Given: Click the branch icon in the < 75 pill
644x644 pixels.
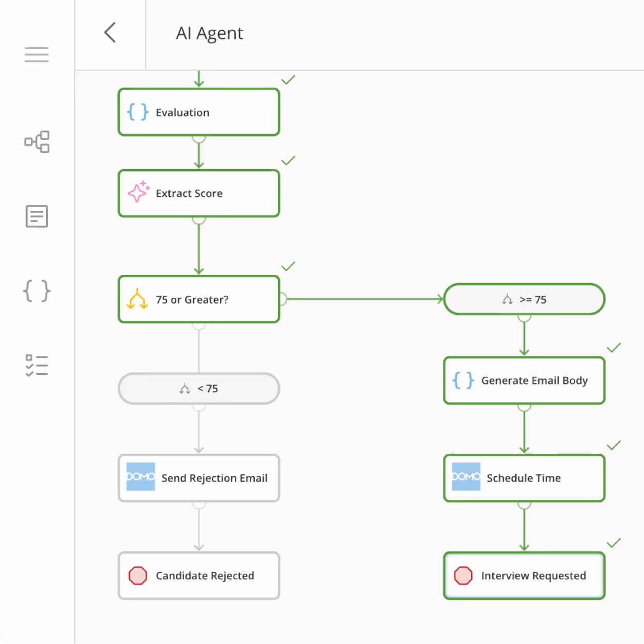Looking at the screenshot, I should [x=185, y=389].
